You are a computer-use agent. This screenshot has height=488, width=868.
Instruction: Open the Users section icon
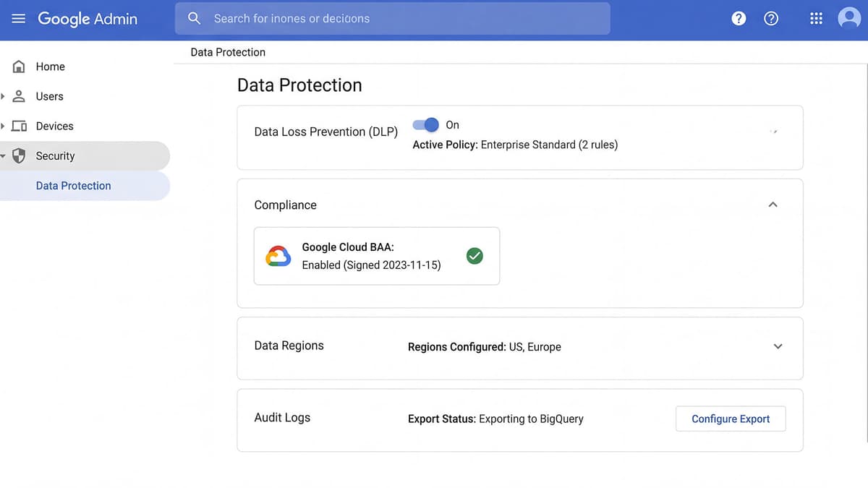[x=17, y=96]
